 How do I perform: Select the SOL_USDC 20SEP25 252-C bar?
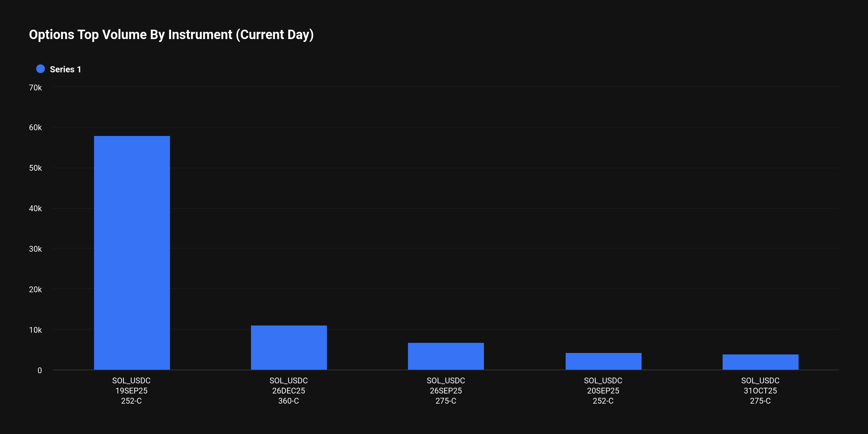(604, 361)
